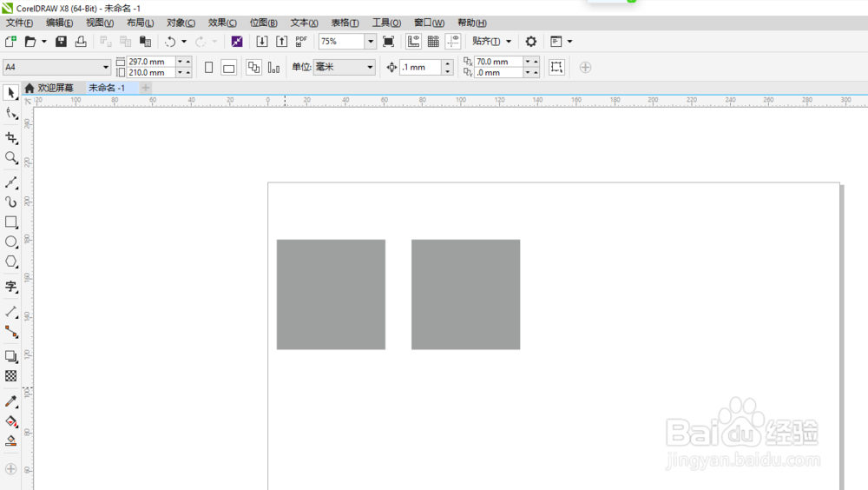868x490 pixels.
Task: Open the Options gear
Action: click(531, 42)
